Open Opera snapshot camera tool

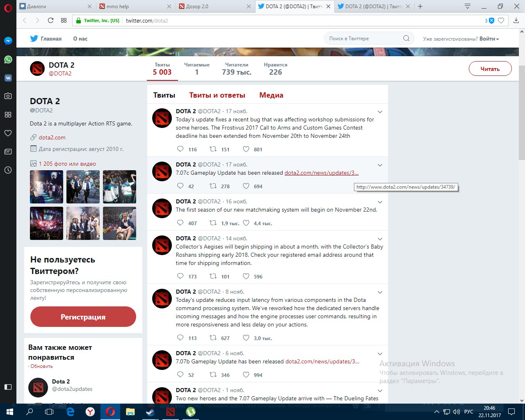coord(8,96)
